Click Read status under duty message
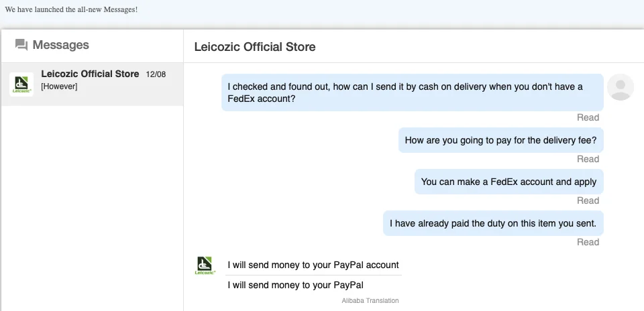 point(588,242)
